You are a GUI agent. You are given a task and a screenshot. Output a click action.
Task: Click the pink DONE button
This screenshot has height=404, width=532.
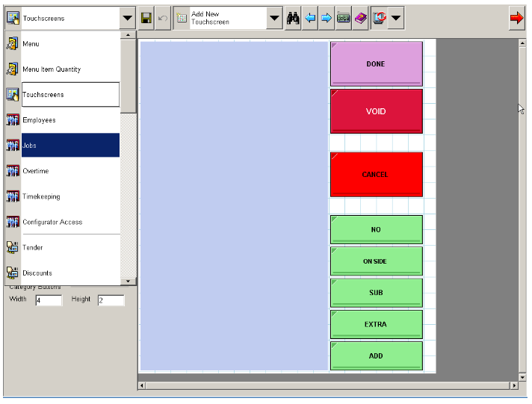(x=377, y=63)
